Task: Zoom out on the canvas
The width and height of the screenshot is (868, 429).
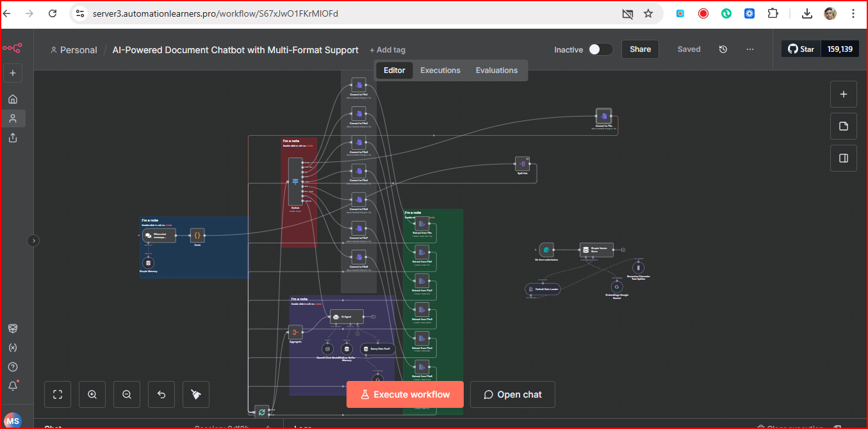Action: point(127,394)
